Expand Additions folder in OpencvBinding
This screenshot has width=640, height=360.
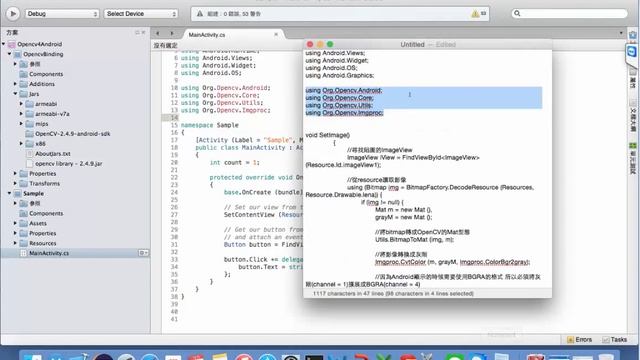15,84
